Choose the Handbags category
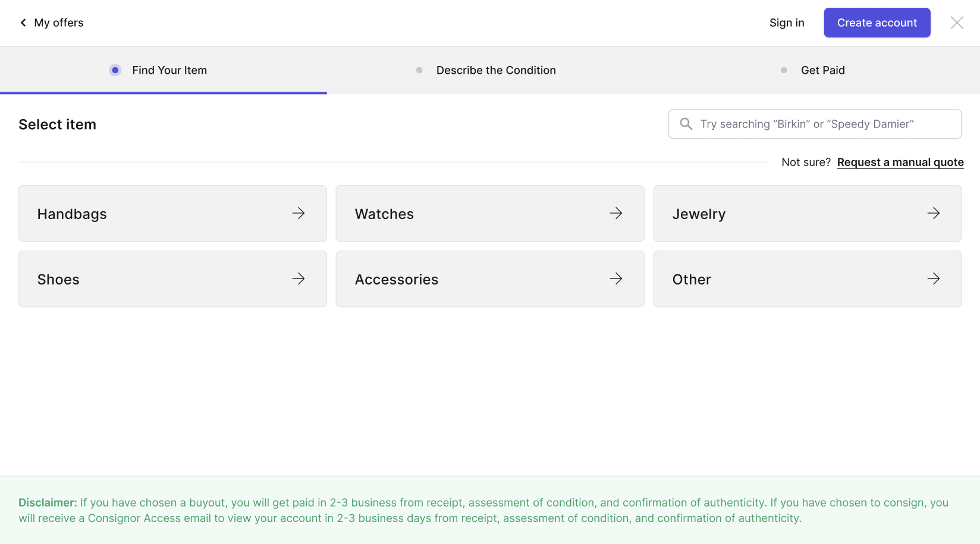Viewport: 980px width, 544px height. pyautogui.click(x=172, y=214)
